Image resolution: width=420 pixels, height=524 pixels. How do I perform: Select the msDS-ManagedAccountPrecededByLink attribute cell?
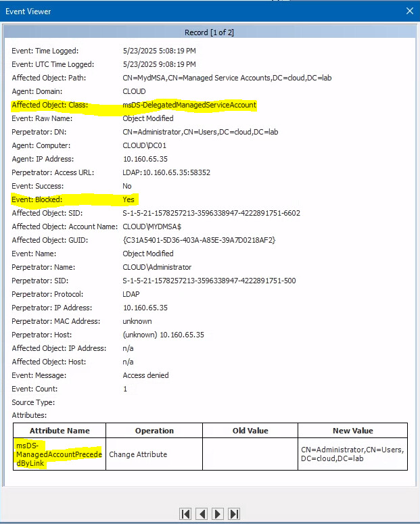[60, 454]
